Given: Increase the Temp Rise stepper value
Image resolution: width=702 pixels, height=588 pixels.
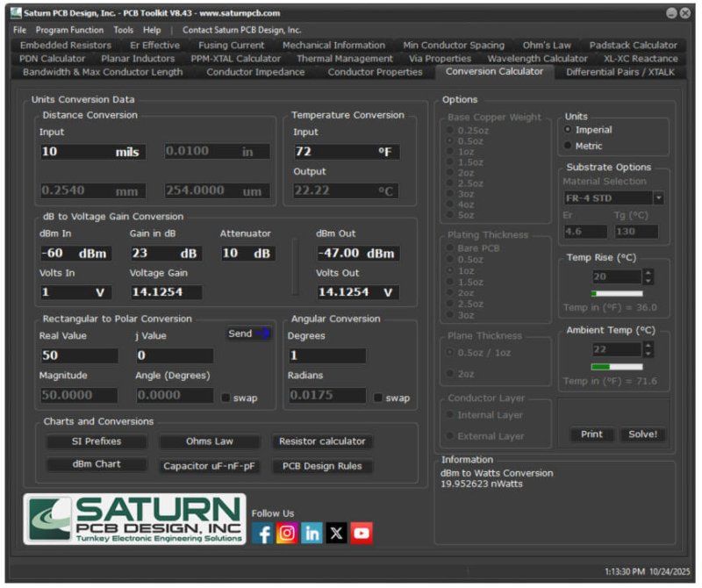Looking at the screenshot, I should pyautogui.click(x=648, y=272).
